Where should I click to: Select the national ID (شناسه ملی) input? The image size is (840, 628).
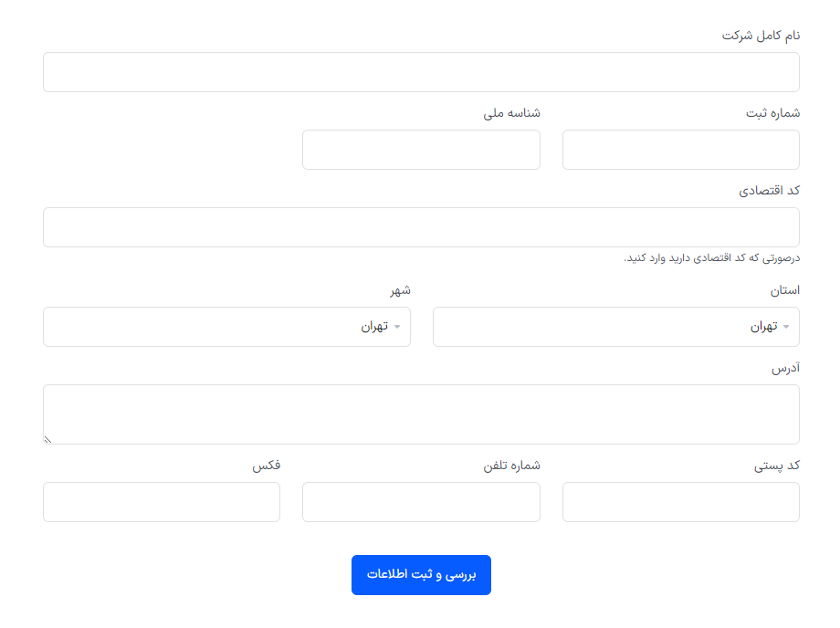coord(421,150)
